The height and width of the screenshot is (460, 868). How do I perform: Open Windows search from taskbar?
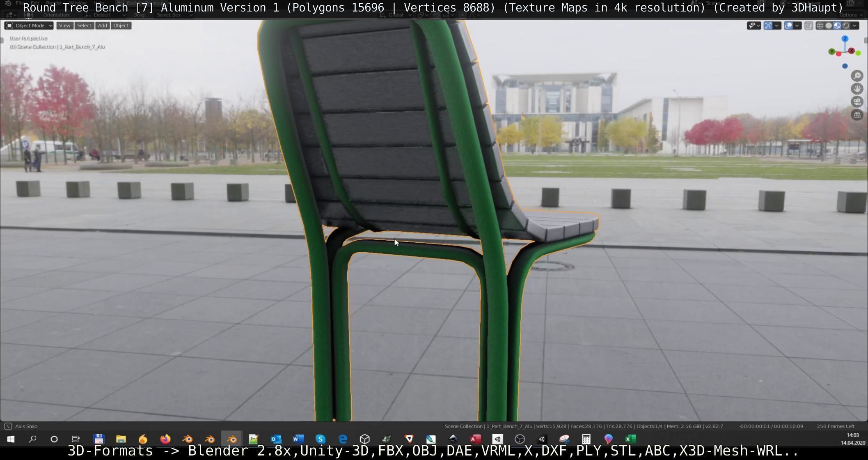pyautogui.click(x=32, y=439)
